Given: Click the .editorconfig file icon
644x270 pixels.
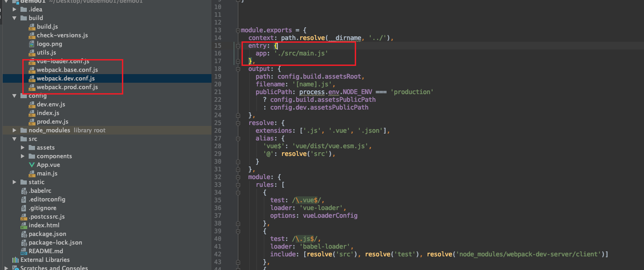Looking at the screenshot, I should [x=24, y=200].
